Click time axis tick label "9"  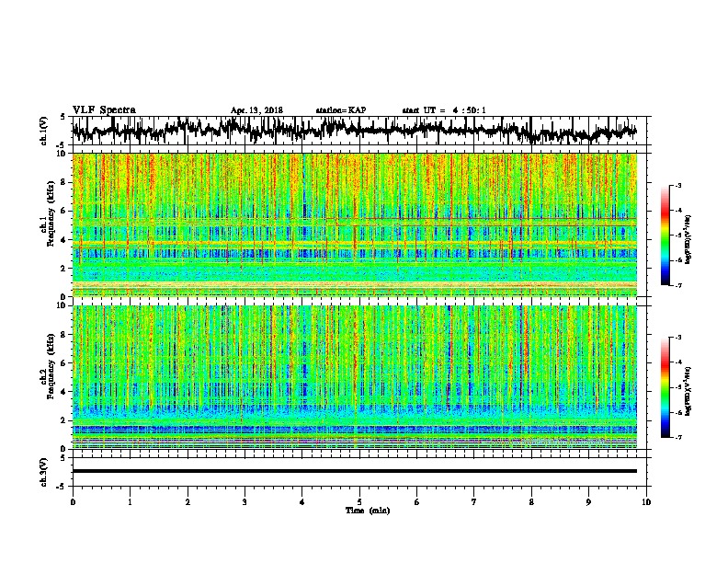(x=588, y=502)
